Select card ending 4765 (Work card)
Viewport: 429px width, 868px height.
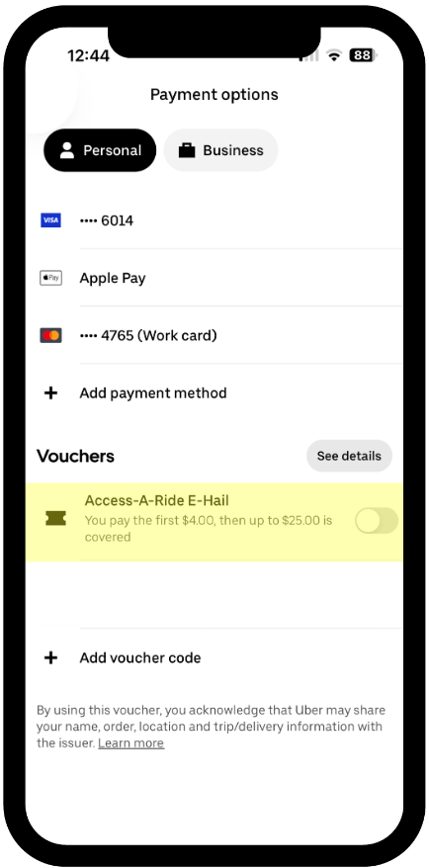pyautogui.click(x=214, y=335)
